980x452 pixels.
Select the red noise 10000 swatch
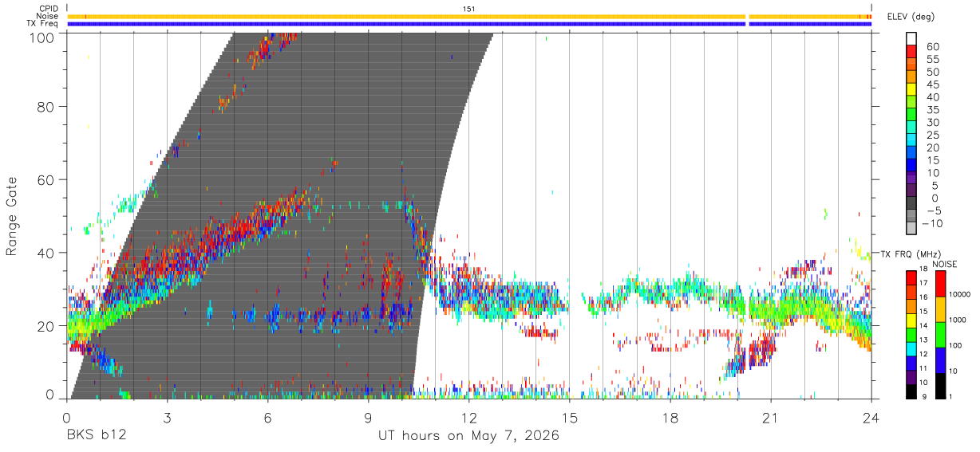939,284
